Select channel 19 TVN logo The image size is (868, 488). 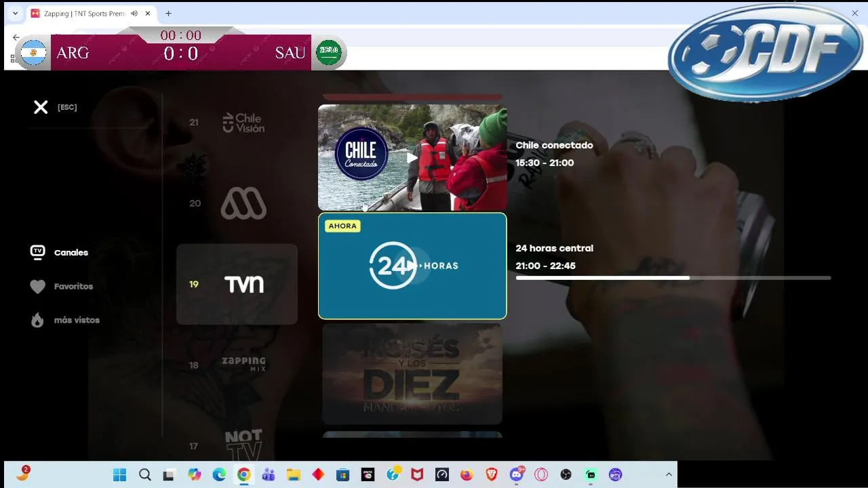pos(244,284)
